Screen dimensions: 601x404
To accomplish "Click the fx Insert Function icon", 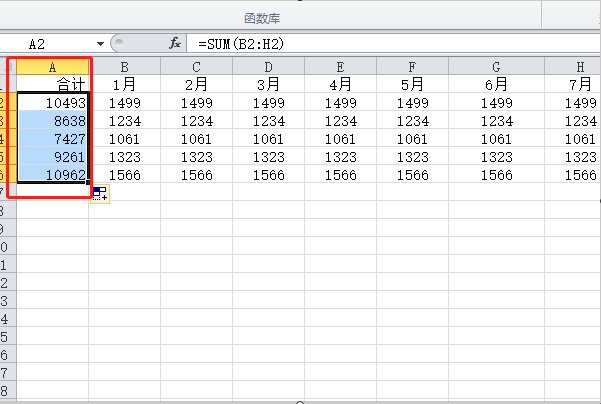I will point(174,44).
